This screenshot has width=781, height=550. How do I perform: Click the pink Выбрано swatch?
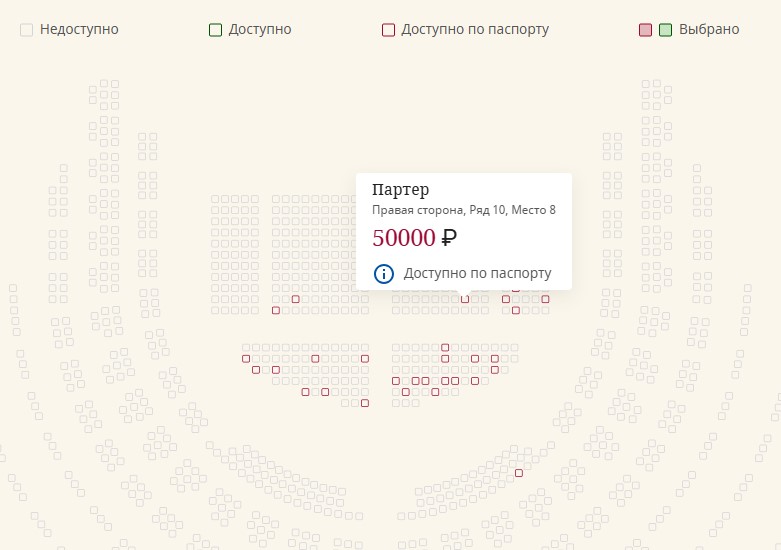point(645,30)
